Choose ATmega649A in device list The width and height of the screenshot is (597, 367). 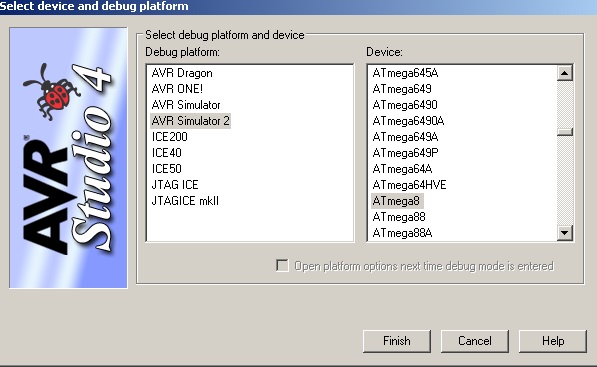[x=405, y=137]
